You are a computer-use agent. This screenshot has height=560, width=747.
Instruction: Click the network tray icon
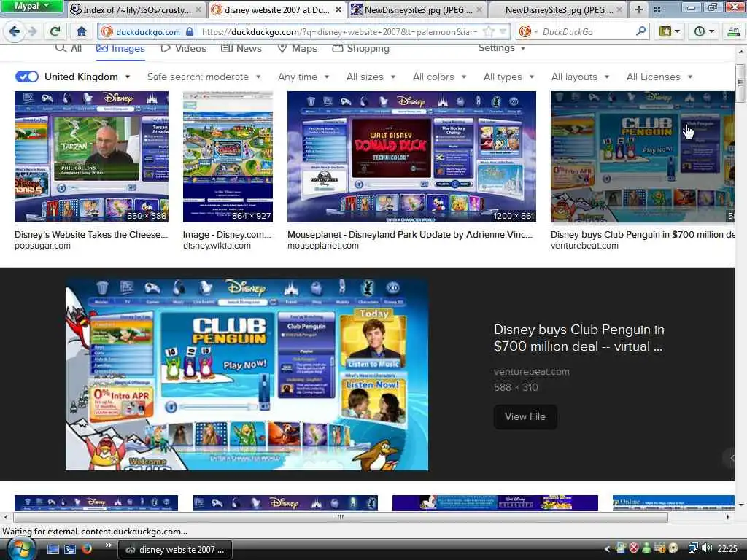tap(693, 548)
